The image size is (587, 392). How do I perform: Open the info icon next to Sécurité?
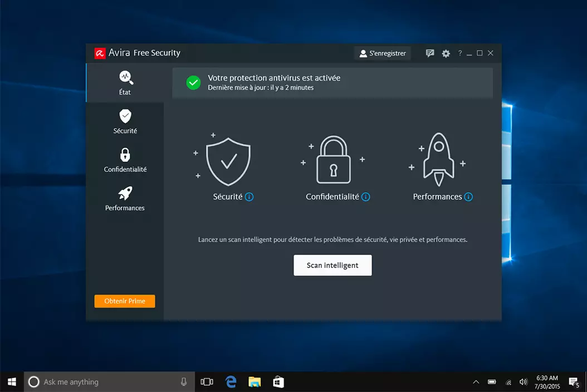click(250, 197)
